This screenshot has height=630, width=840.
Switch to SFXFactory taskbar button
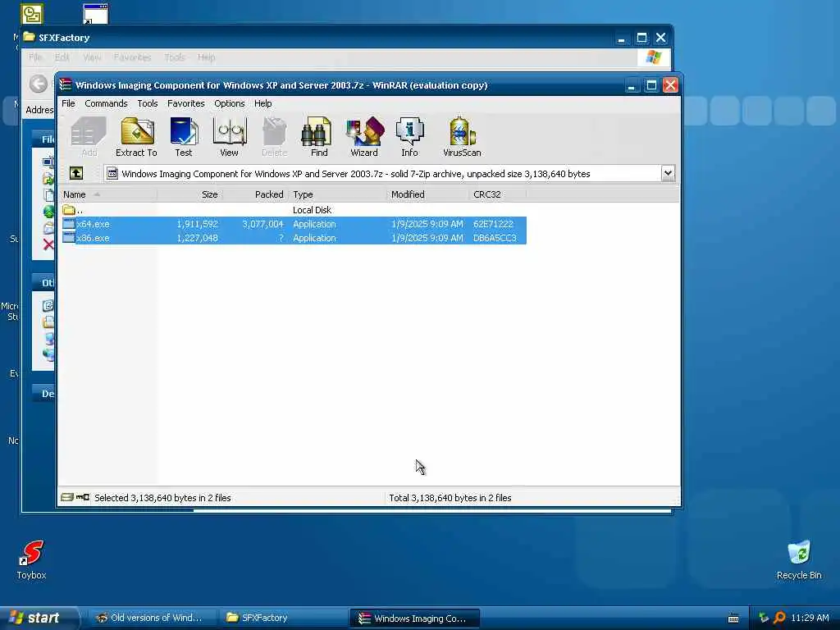(x=283, y=618)
